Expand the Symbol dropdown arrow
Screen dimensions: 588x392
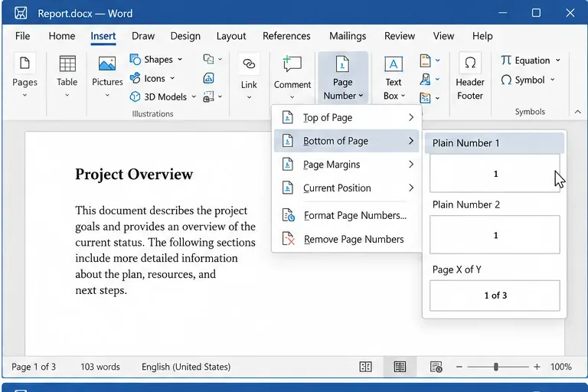552,80
